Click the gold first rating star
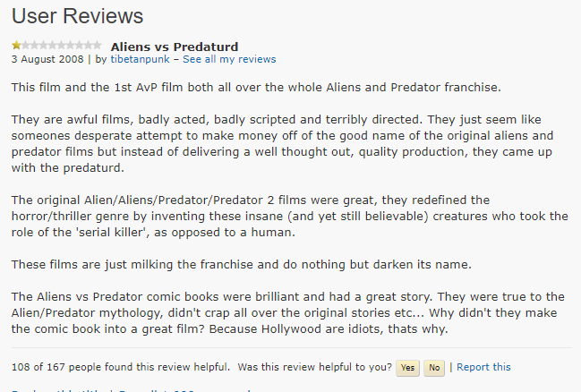581x392 pixels. 16,46
